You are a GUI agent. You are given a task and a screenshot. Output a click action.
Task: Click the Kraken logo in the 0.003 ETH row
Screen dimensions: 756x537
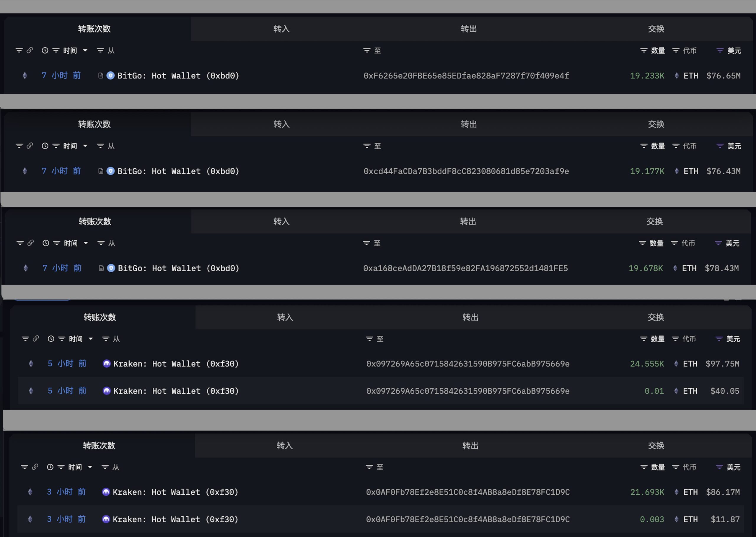click(106, 520)
